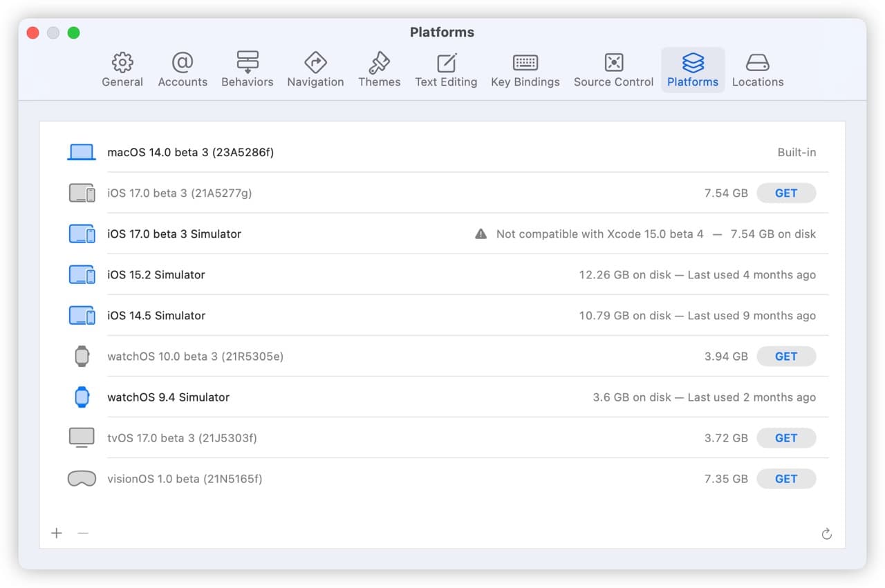Select the iOS 17.0 beta 3 Simulator row

pyautogui.click(x=442, y=234)
